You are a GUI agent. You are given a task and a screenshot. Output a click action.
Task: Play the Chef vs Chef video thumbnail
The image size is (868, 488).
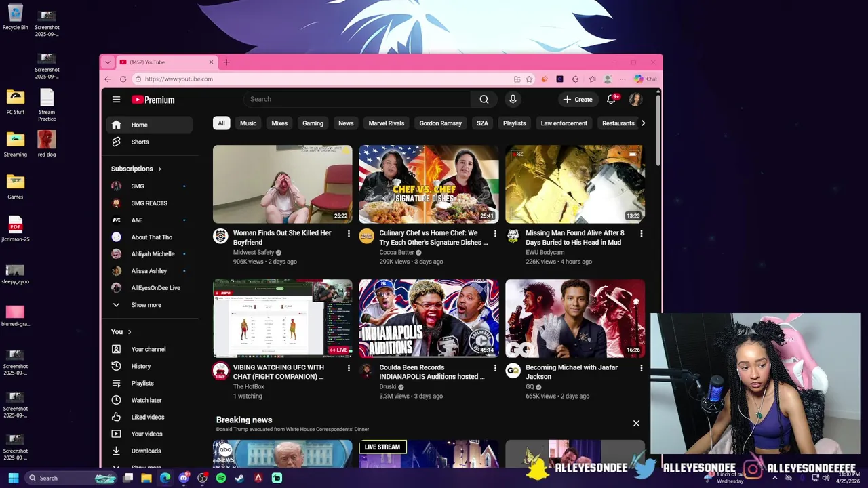pos(429,184)
